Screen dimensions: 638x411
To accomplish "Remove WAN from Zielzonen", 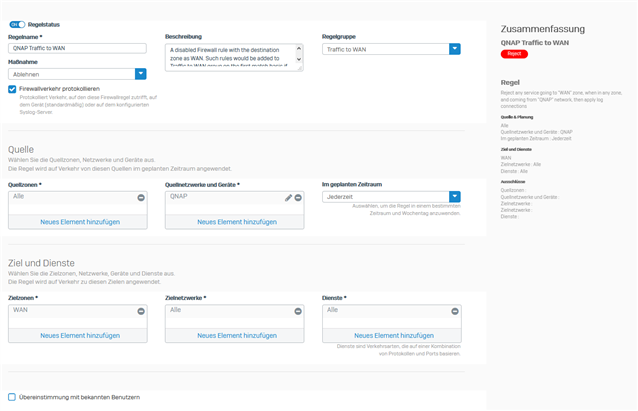I will (141, 311).
